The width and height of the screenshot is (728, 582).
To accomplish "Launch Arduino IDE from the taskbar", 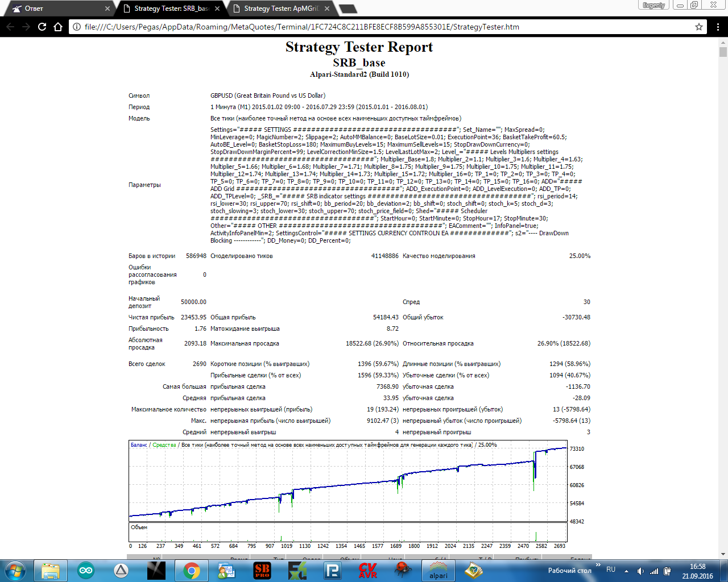I will pos(86,571).
